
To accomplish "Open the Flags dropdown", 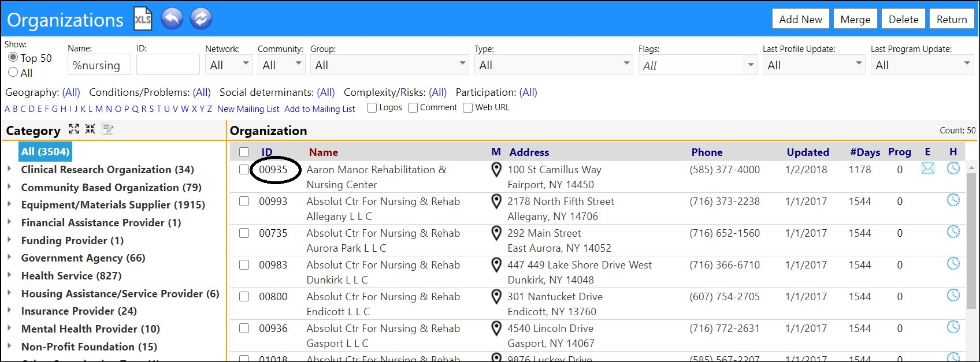I will pyautogui.click(x=697, y=65).
